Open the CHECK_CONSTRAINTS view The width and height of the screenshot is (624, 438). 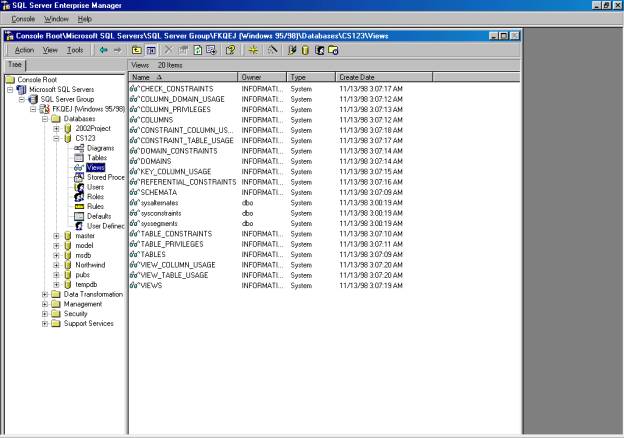(x=176, y=89)
